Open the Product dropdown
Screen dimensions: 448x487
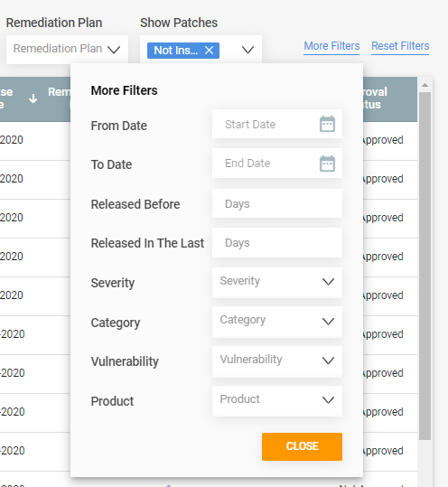(x=277, y=400)
